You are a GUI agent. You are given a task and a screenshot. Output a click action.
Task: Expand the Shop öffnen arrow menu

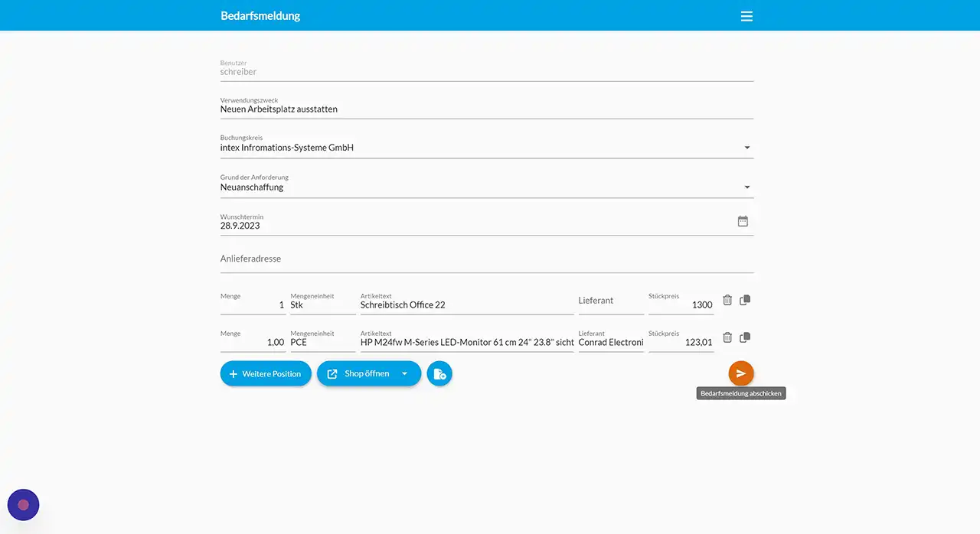[405, 374]
